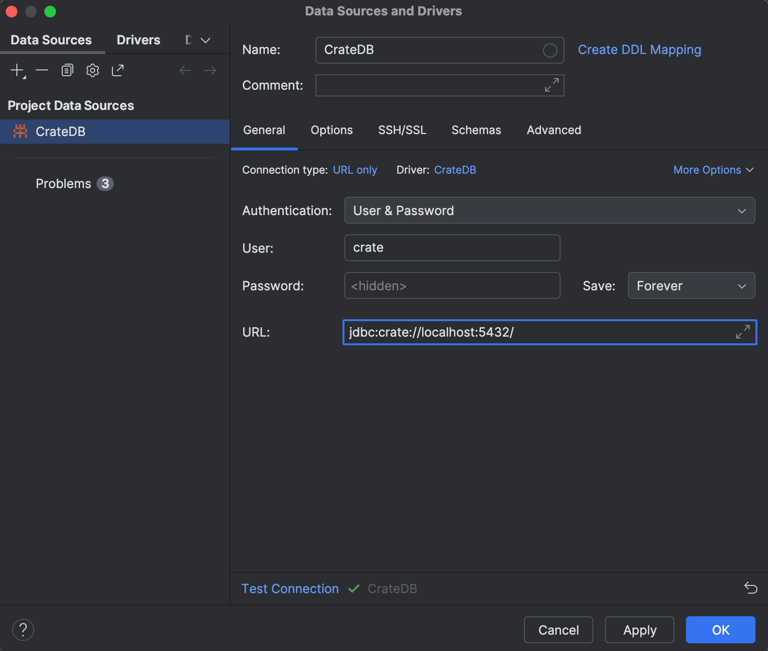Click the Apply button
768x651 pixels.
640,630
